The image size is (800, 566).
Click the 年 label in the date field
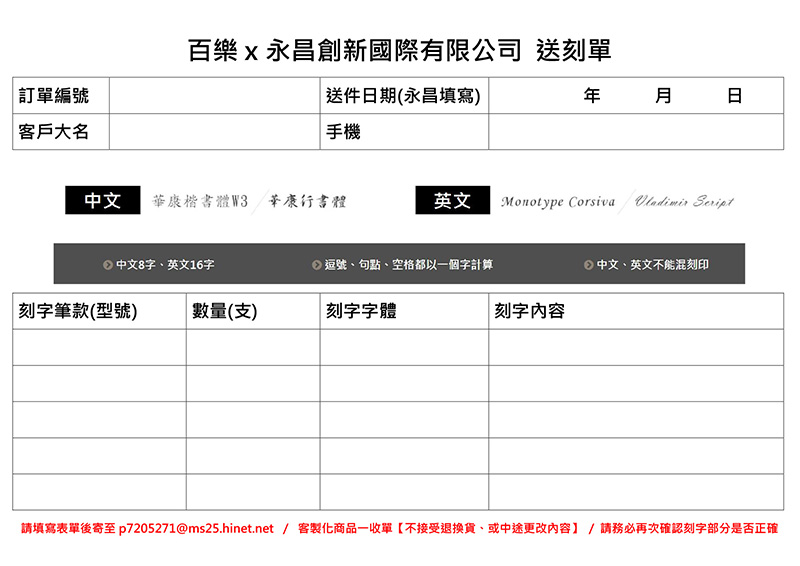click(592, 96)
